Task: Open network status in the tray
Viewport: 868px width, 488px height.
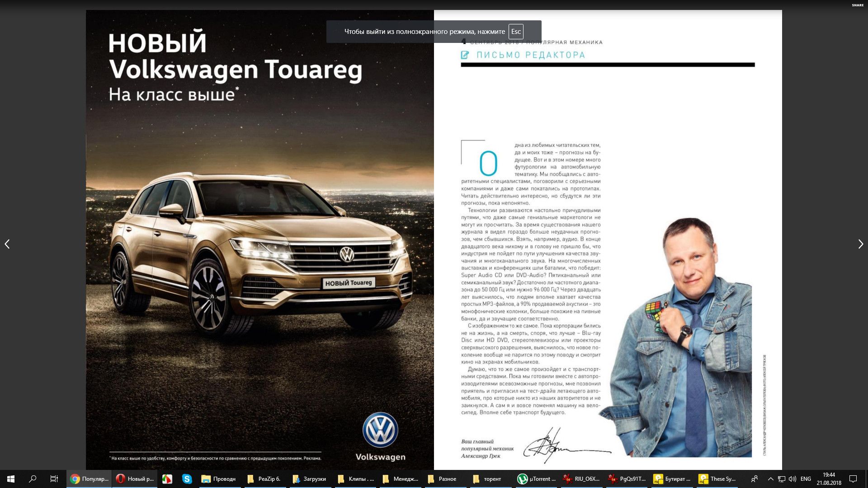Action: coord(781,479)
